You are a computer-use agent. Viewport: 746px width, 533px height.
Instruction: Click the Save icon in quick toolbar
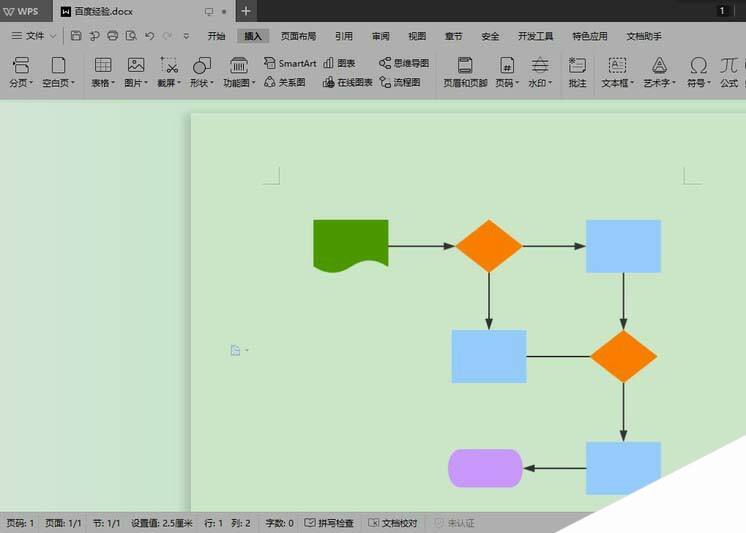76,36
